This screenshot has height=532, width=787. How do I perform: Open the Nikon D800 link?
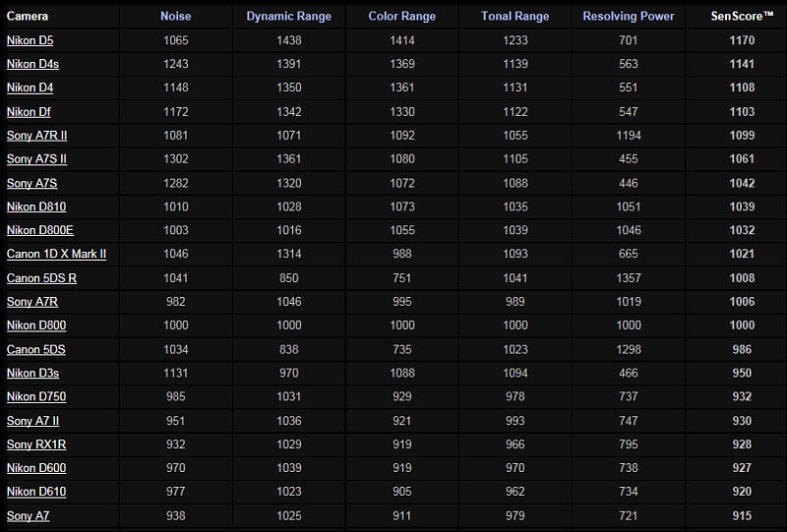point(36,325)
